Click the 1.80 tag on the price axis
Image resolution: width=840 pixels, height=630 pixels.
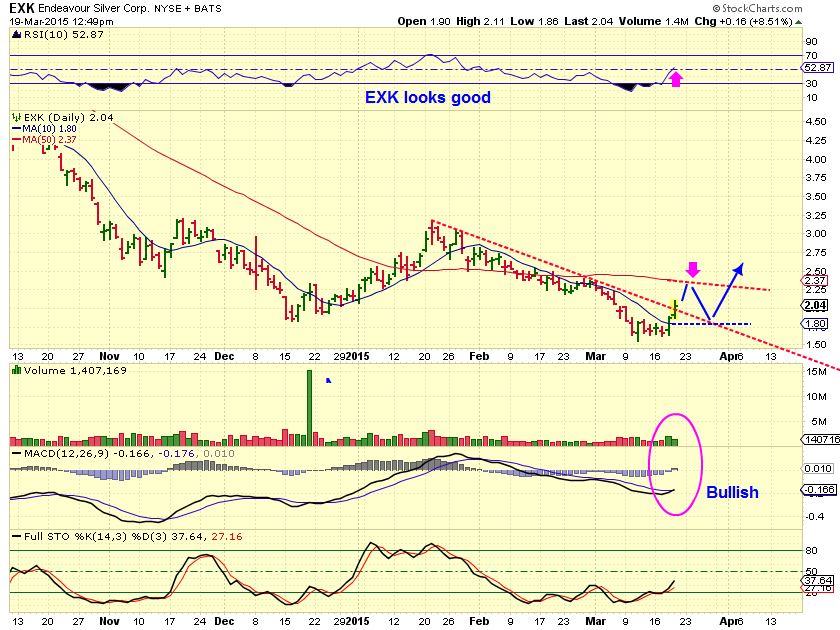[815, 324]
